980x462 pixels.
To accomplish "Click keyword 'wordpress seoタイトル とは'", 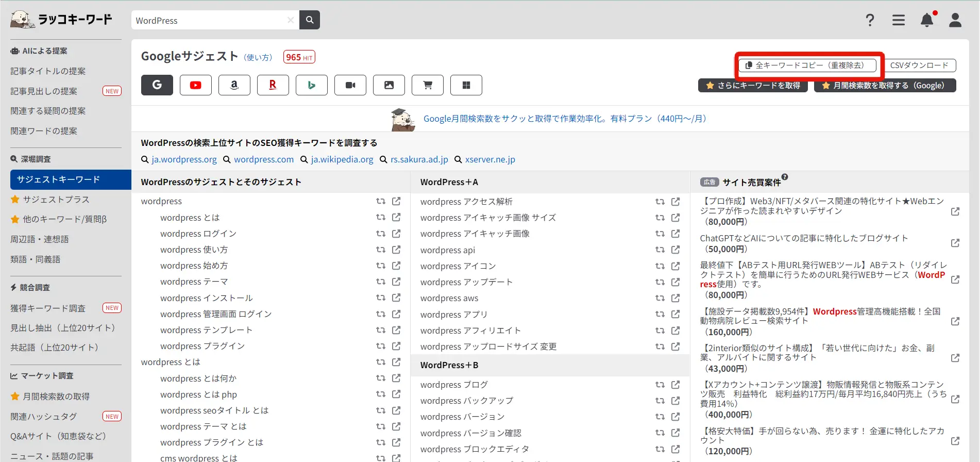I will point(214,410).
